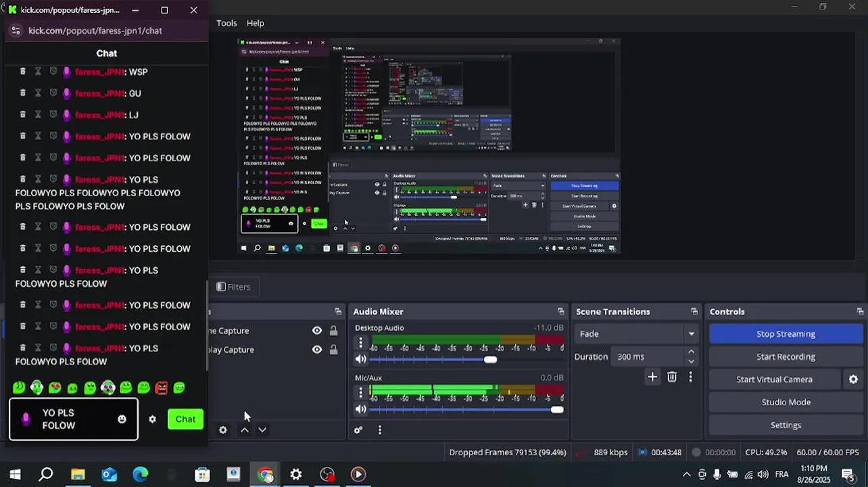Float the Audio Mixer dock
The height and width of the screenshot is (487, 868).
[x=560, y=312]
